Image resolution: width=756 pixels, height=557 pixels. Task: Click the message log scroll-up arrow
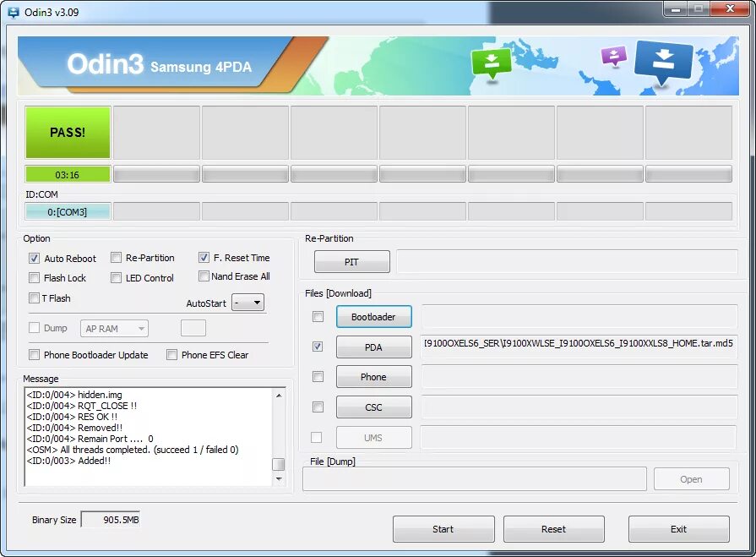pos(279,396)
